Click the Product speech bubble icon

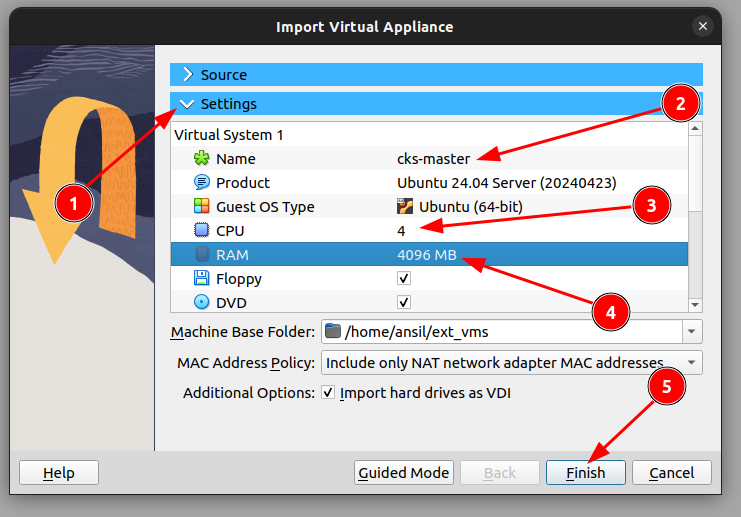click(202, 183)
